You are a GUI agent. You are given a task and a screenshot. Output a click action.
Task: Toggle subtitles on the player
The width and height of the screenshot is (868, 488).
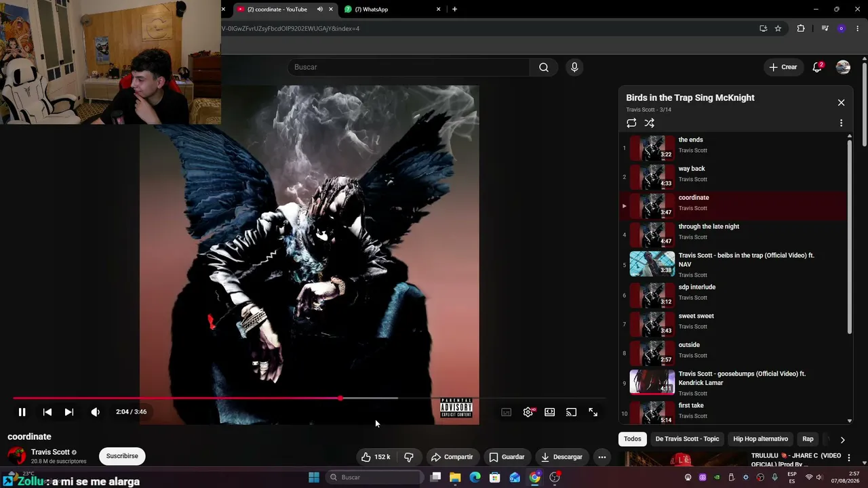(x=506, y=412)
